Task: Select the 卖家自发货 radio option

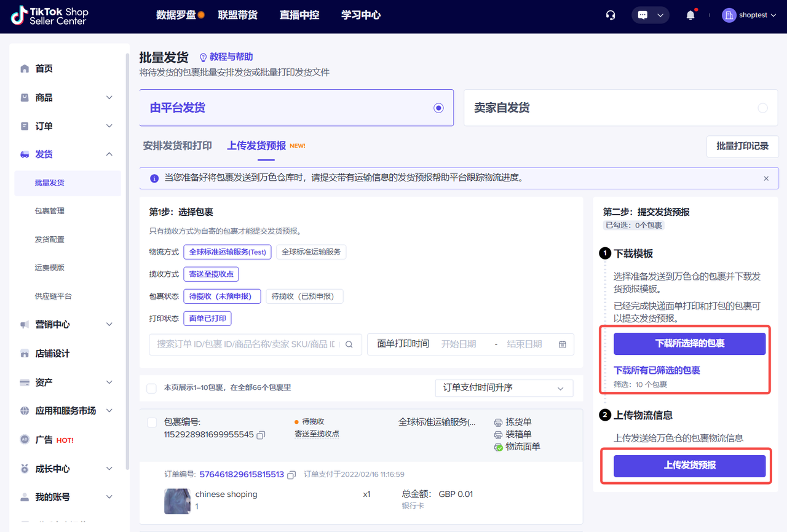Action: (762, 108)
